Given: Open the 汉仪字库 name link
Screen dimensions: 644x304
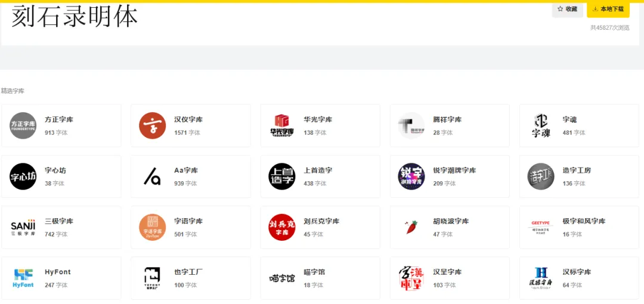Looking at the screenshot, I should [x=188, y=120].
